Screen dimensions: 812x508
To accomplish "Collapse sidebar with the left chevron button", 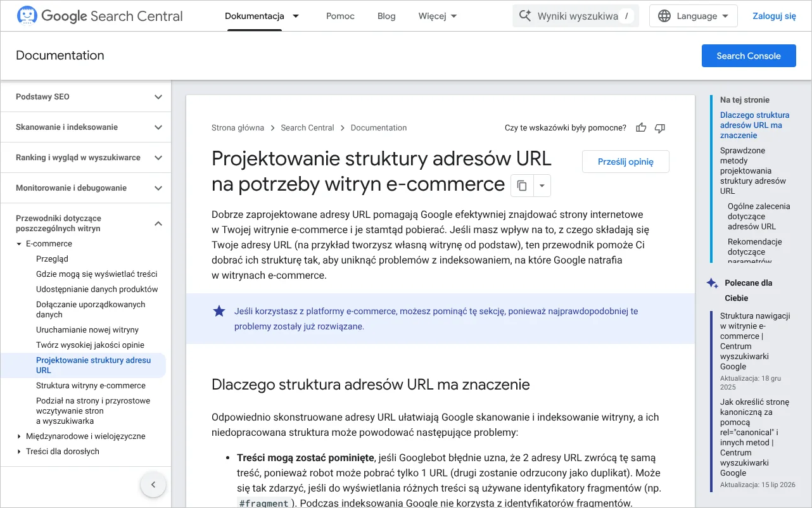I will click(x=153, y=485).
